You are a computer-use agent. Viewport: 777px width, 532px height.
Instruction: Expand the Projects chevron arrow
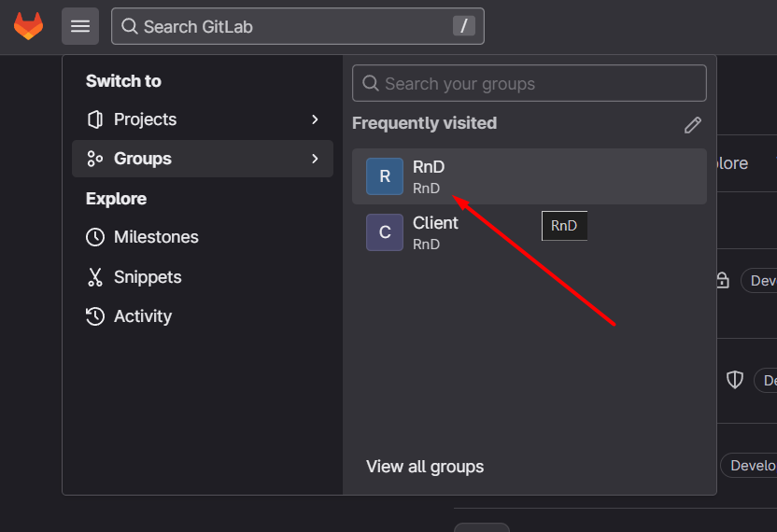click(315, 119)
